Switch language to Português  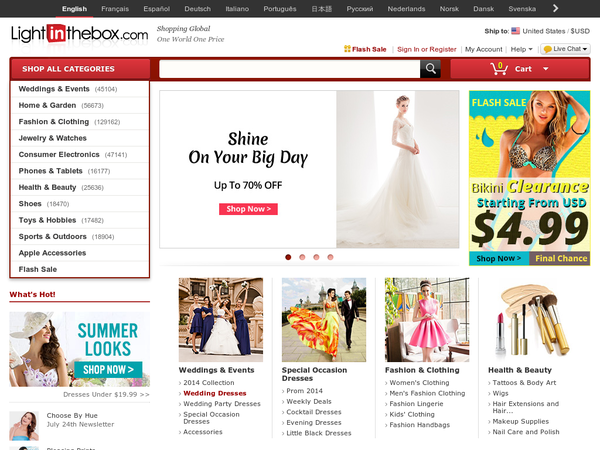coord(280,9)
